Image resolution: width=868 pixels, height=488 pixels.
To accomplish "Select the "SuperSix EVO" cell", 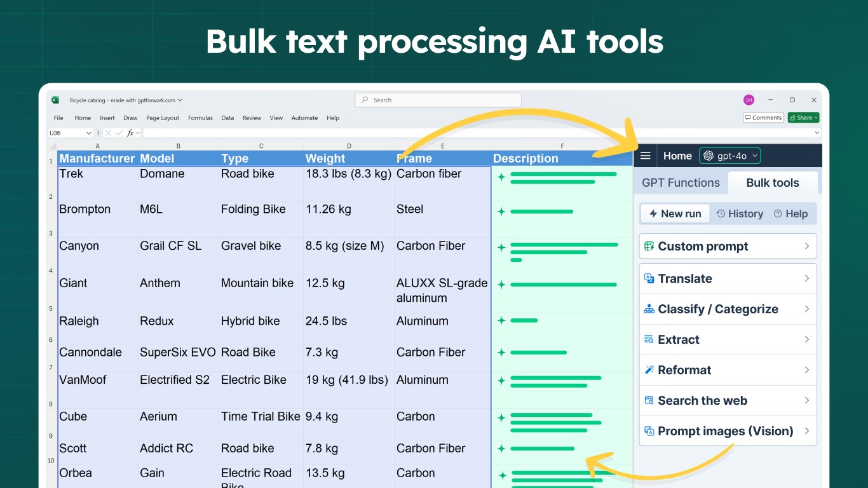I will 179,358.
